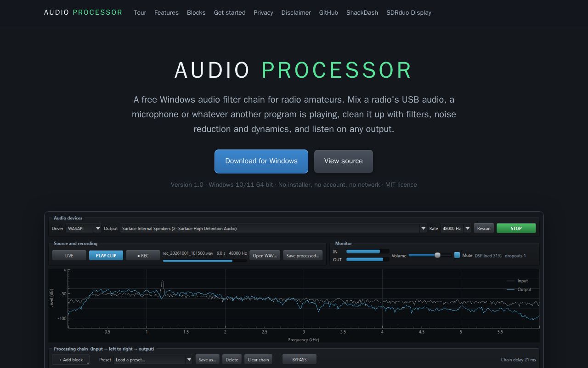Click the clip playback progress bar
Screen dimensions: 588x368
[204, 261]
